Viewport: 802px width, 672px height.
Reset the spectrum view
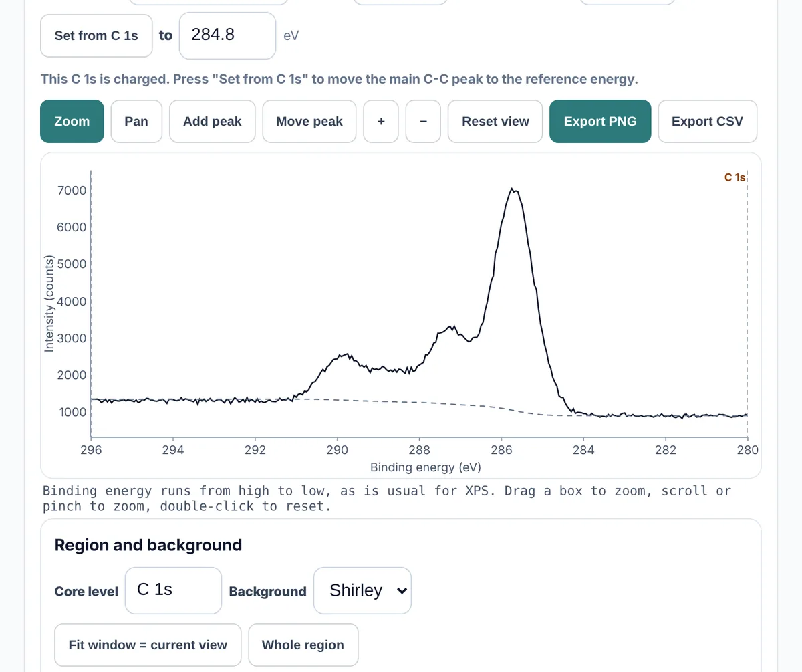(x=495, y=121)
